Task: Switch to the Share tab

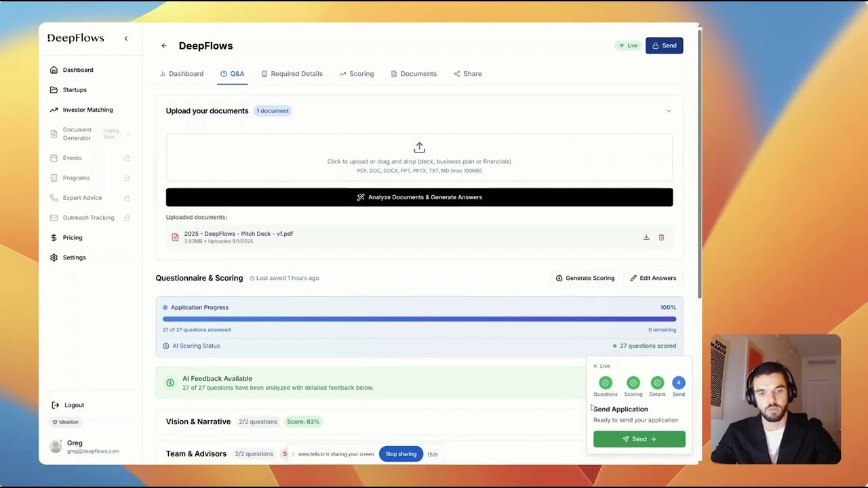Action: (468, 74)
